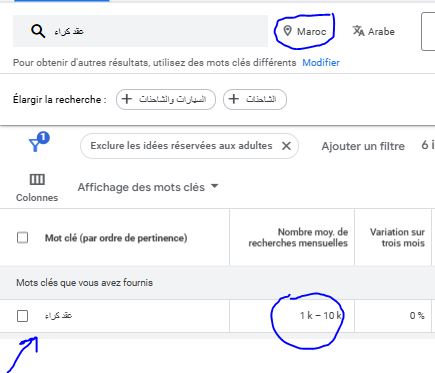Viewport: 435px width, 373px height.
Task: Click the language translate icon
Action: [x=358, y=31]
